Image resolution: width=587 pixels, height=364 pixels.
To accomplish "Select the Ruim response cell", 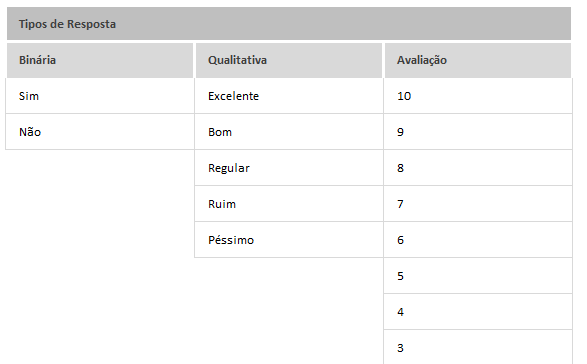I will [x=289, y=204].
